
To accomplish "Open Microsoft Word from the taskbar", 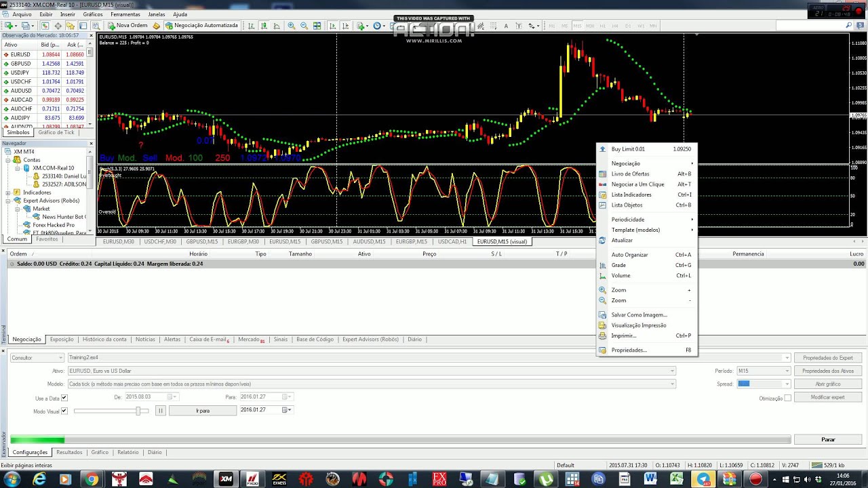I will (650, 479).
